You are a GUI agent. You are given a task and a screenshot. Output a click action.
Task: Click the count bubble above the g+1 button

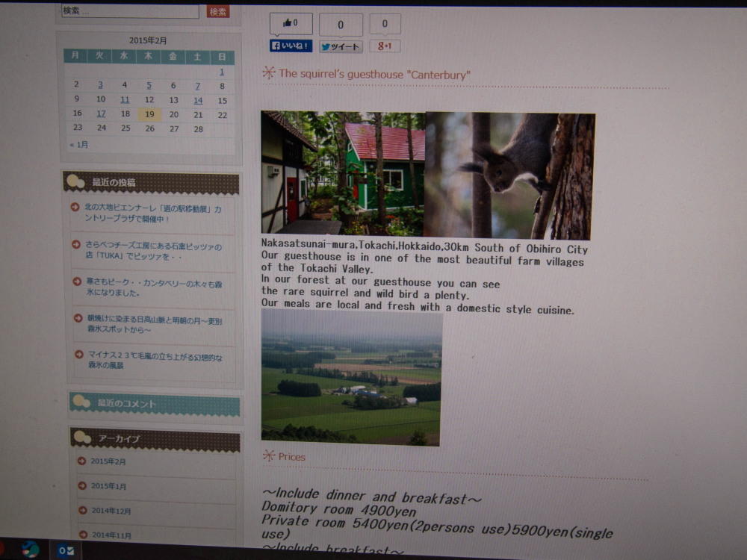tap(385, 24)
